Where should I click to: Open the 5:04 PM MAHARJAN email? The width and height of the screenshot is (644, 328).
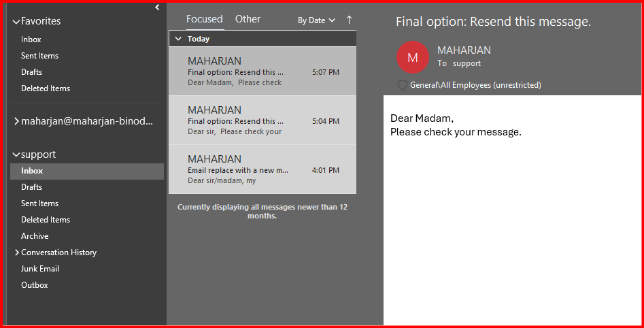[262, 120]
